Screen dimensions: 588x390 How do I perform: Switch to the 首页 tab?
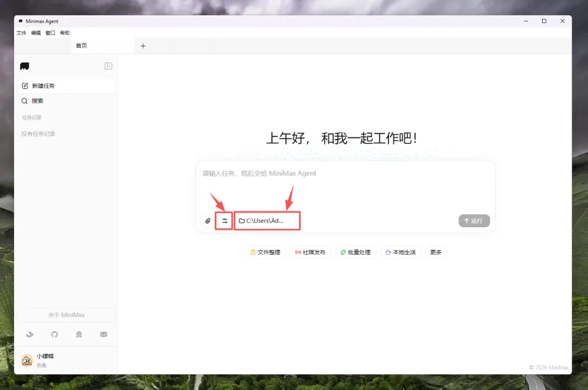(81, 46)
